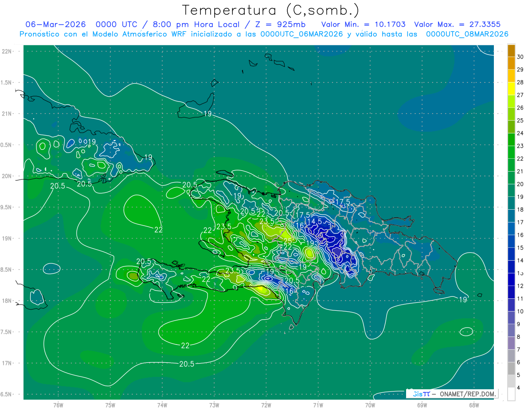
Task: Click the 'ONAMET/REP.DOM.' credit label
Action: pos(468,394)
